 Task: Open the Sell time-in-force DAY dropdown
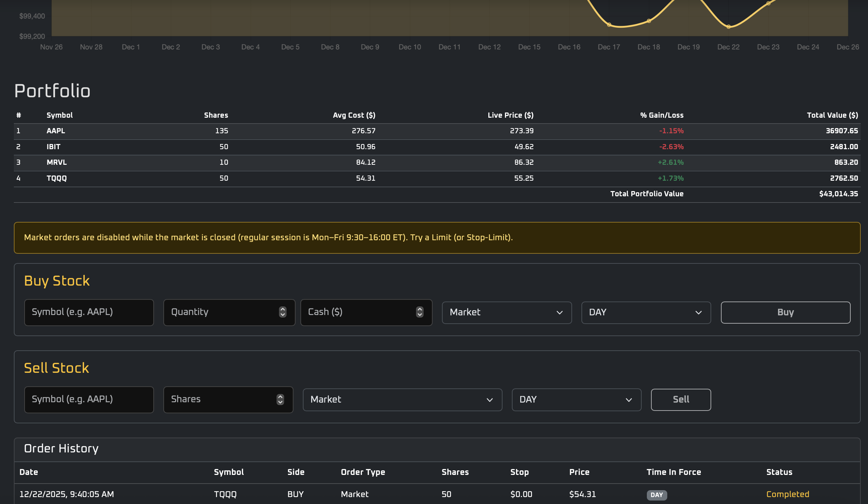(x=576, y=399)
